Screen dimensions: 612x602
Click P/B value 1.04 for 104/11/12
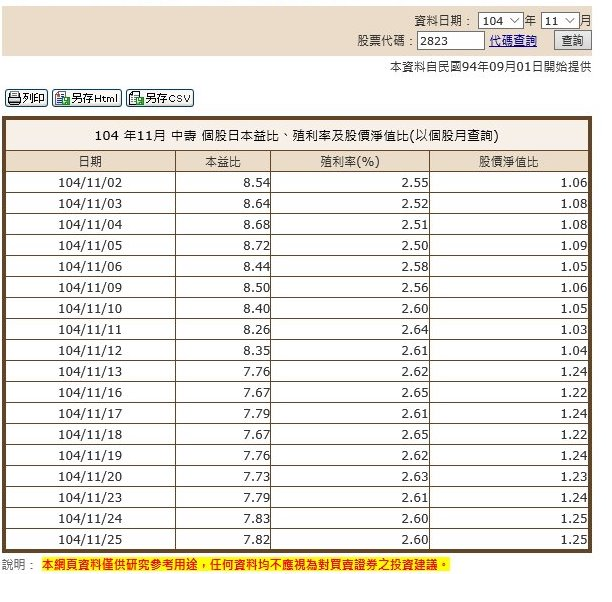pos(574,351)
